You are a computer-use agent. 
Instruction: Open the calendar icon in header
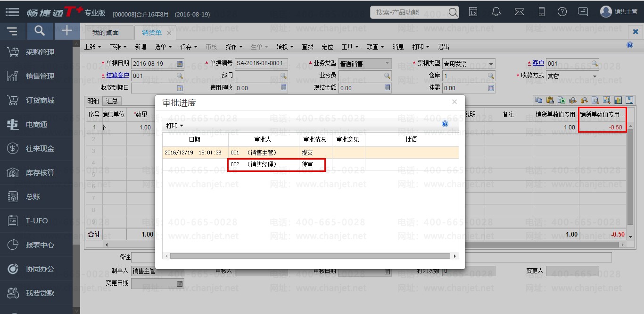(473, 12)
